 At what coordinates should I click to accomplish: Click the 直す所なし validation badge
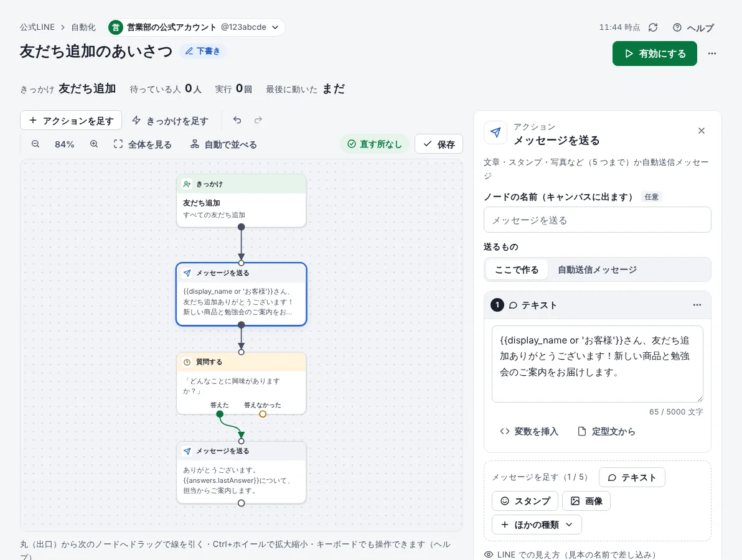[x=375, y=144]
